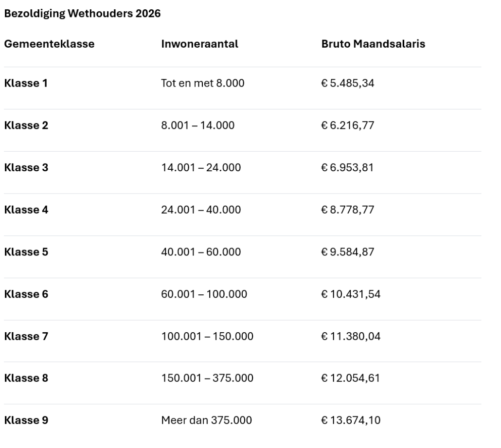
Task: Select the € 13.674,10 salary amount
Action: tap(351, 420)
